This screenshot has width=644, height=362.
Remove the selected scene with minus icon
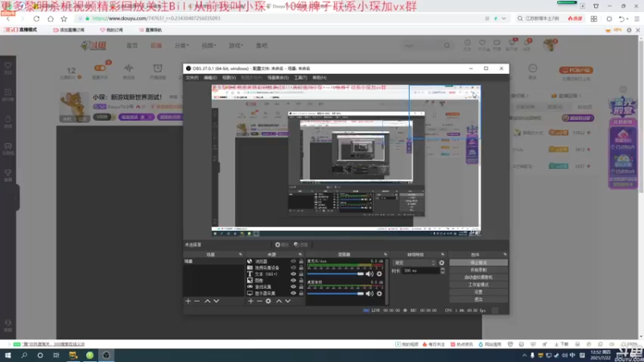coord(197,301)
